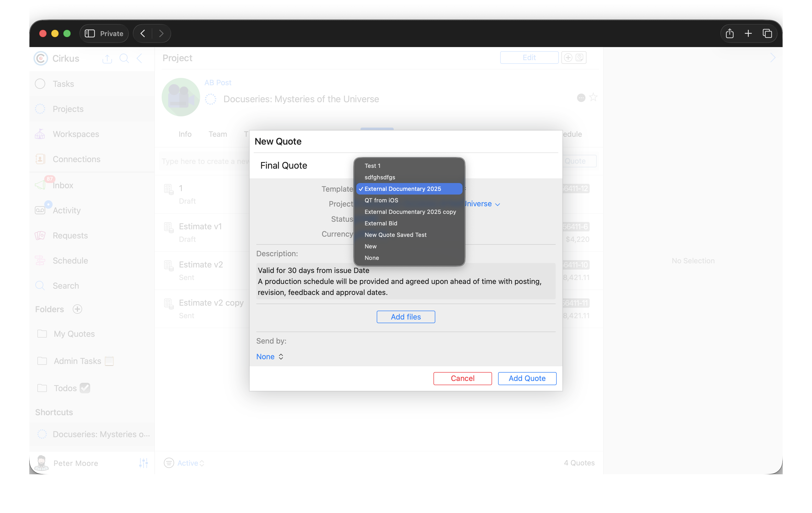Select None in template list
Viewport: 812px width, 513px height.
(372, 258)
